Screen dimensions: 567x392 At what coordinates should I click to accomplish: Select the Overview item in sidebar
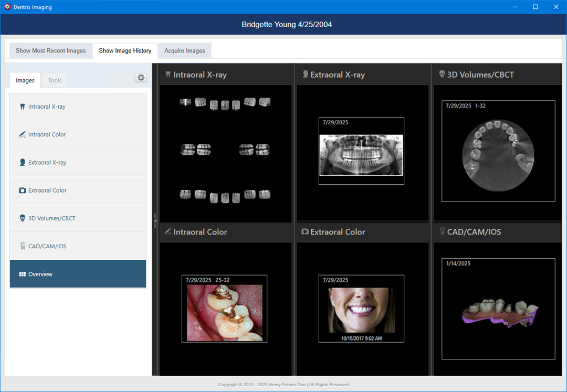pyautogui.click(x=78, y=274)
